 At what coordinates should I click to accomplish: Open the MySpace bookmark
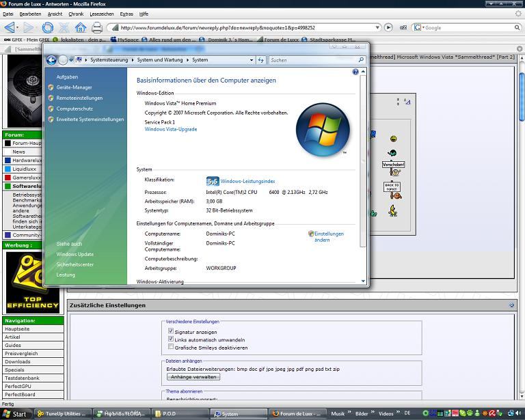(x=124, y=40)
